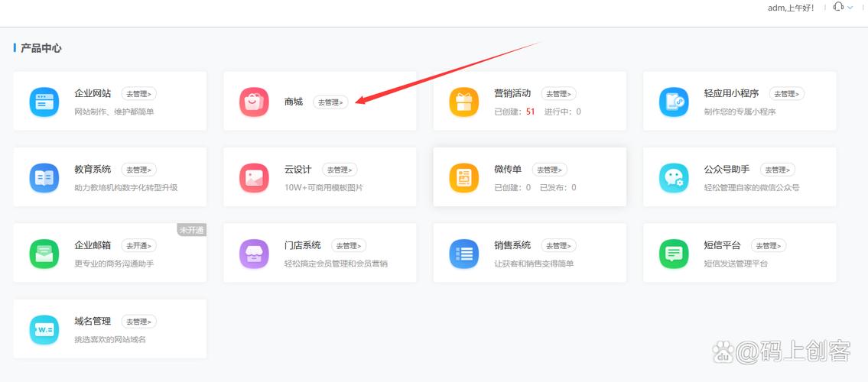
Task: Select the 微传单 flyer icon
Action: (463, 177)
